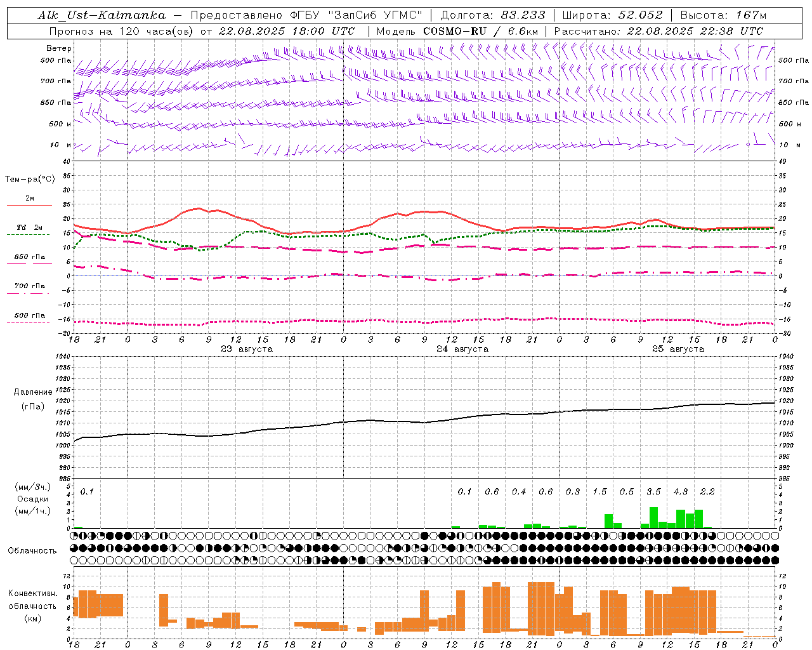Click the Высота: 167м value

point(723,15)
